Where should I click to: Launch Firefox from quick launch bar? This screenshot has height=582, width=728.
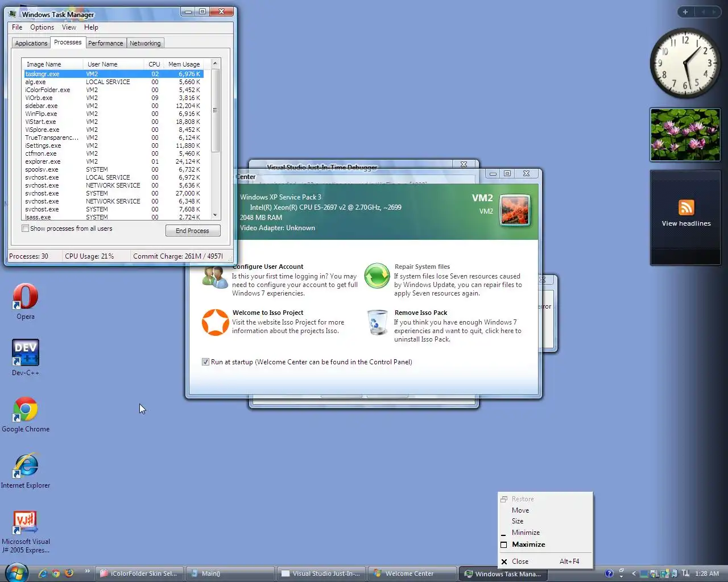[x=69, y=573]
